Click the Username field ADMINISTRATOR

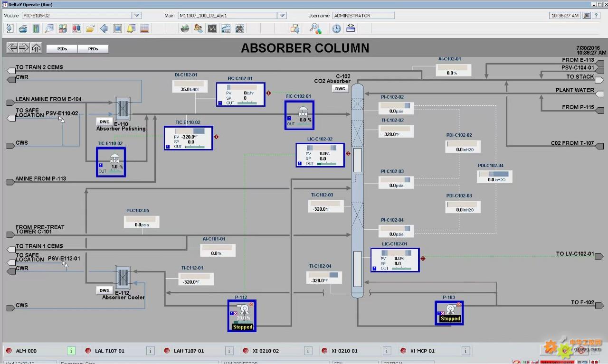(x=363, y=15)
